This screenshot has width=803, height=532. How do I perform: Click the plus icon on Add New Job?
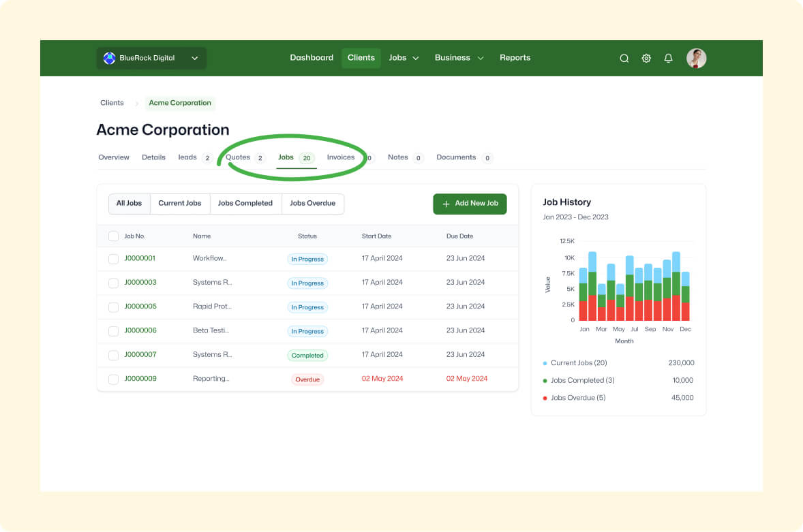(446, 204)
